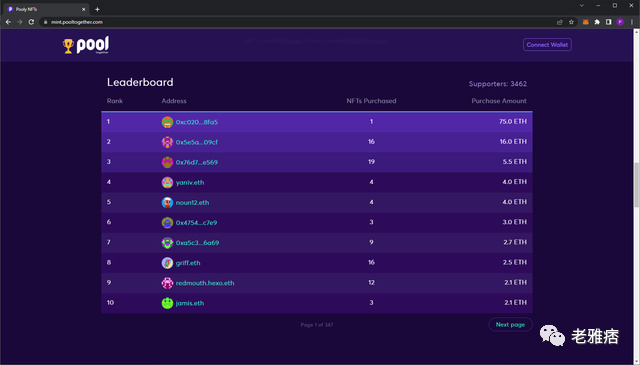Open Chrome side panel icon

(x=609, y=22)
